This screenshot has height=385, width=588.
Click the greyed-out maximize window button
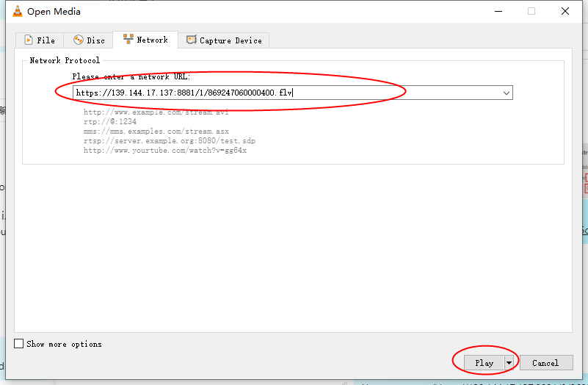[x=531, y=11]
